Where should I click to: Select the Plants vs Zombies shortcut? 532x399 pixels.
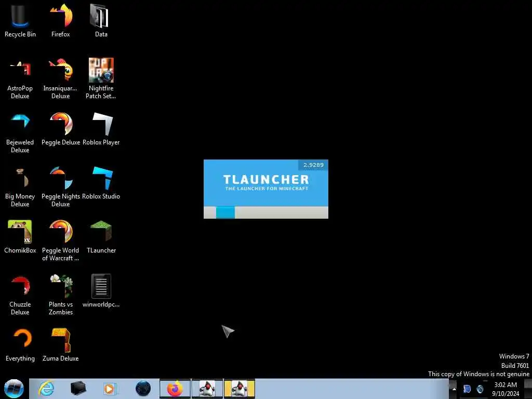coord(61,295)
